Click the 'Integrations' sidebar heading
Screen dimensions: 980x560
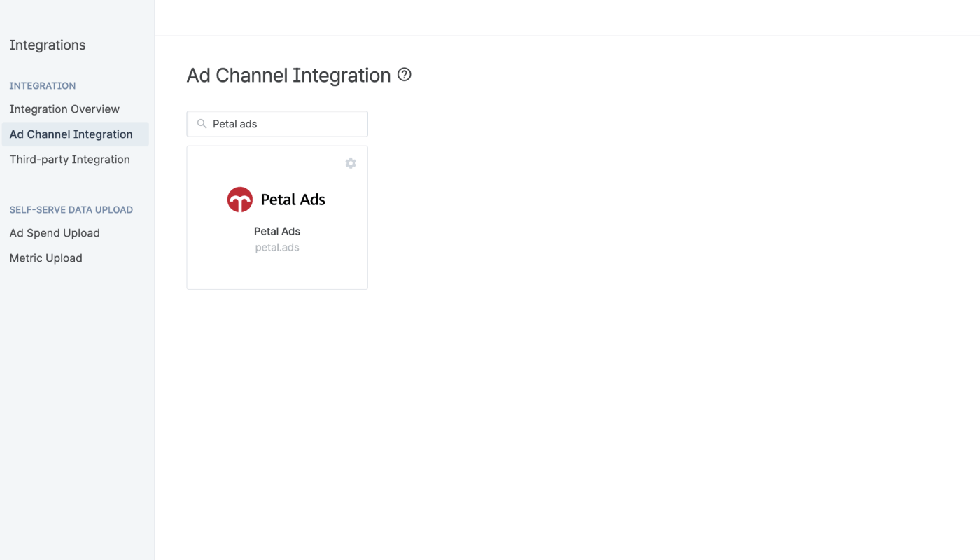[x=48, y=45]
